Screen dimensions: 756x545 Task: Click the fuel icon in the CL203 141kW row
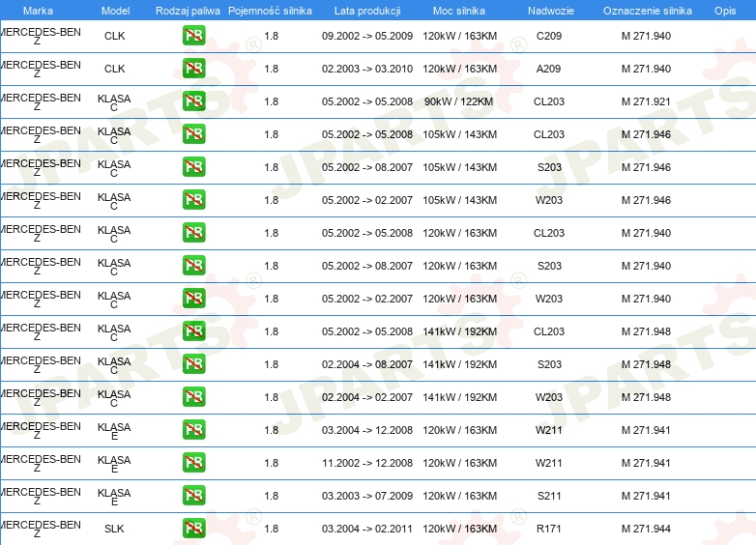193,331
